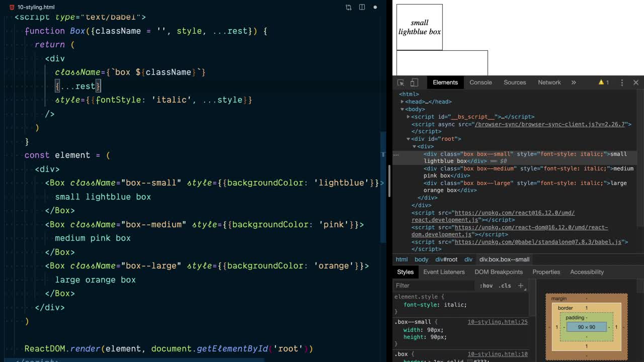Click the body breadcrumb
The image size is (644, 362).
[422, 259]
